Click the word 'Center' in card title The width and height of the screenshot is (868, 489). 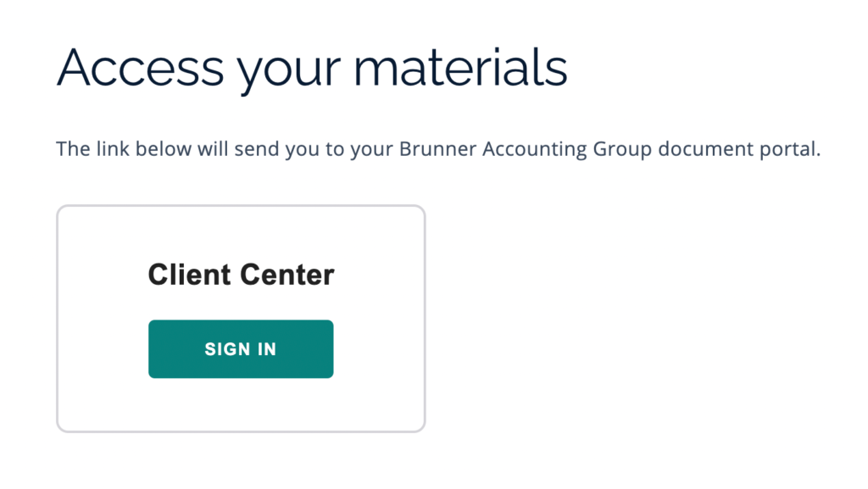[x=287, y=275]
